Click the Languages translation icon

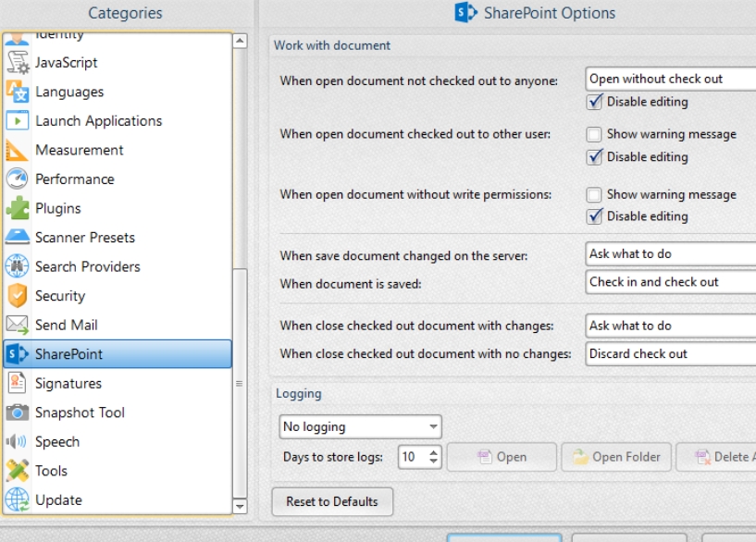[18, 92]
